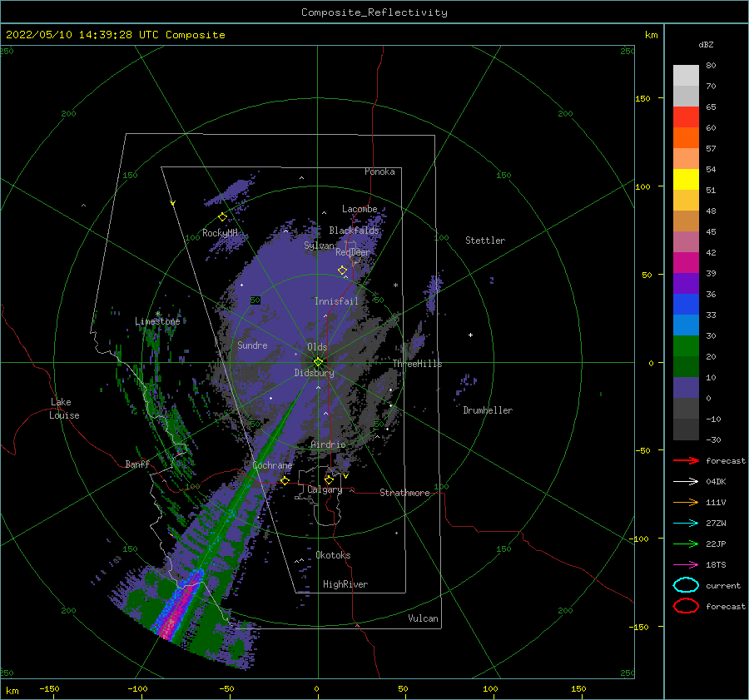Click the dBZ legend heading

click(x=706, y=44)
